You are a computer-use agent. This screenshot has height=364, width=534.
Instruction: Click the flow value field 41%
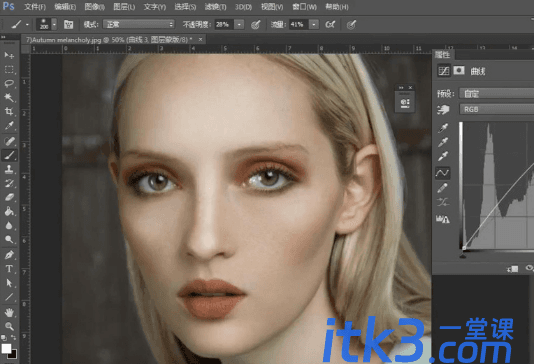[298, 25]
